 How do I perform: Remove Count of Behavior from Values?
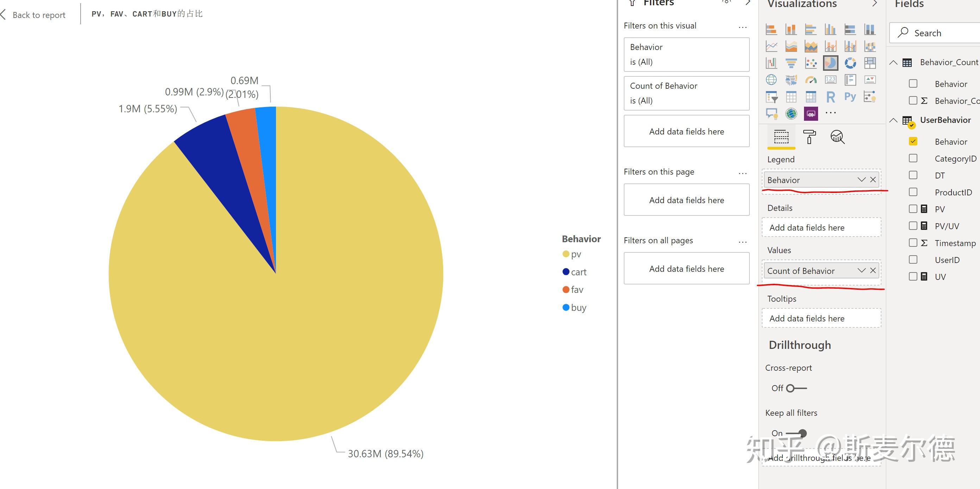[x=873, y=271]
